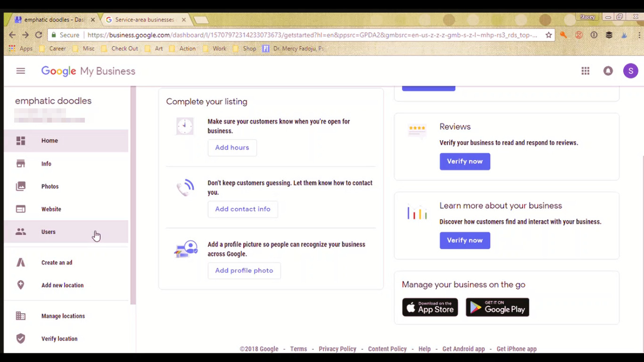Click the Manage locations building icon
The image size is (644, 362).
(21, 316)
